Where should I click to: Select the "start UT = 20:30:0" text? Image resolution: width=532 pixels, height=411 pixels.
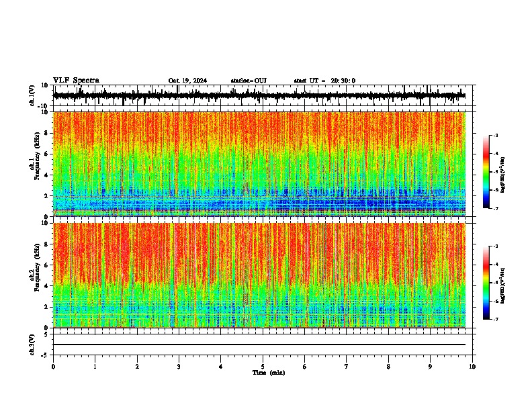click(324, 81)
